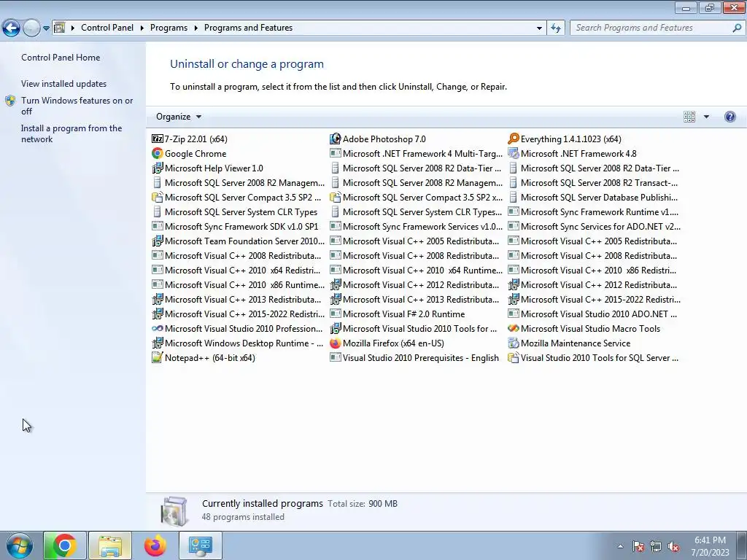Click the taskbar clock showing 6:41 PM
This screenshot has height=560, width=747.
(710, 546)
